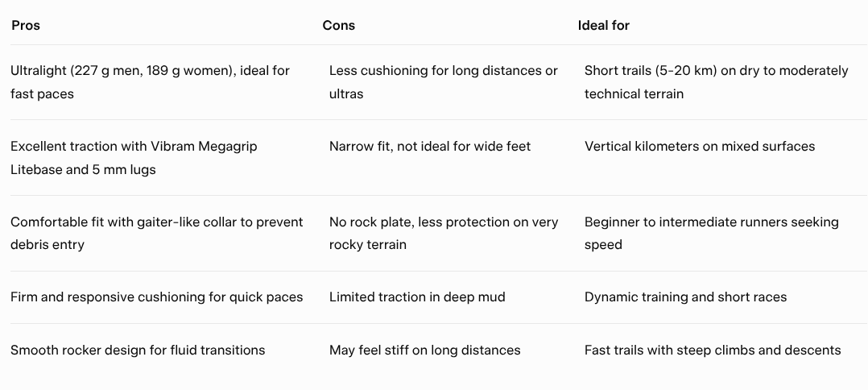This screenshot has width=868, height=390.
Task: Click the Short trails 5-20 km cell
Action: click(717, 82)
